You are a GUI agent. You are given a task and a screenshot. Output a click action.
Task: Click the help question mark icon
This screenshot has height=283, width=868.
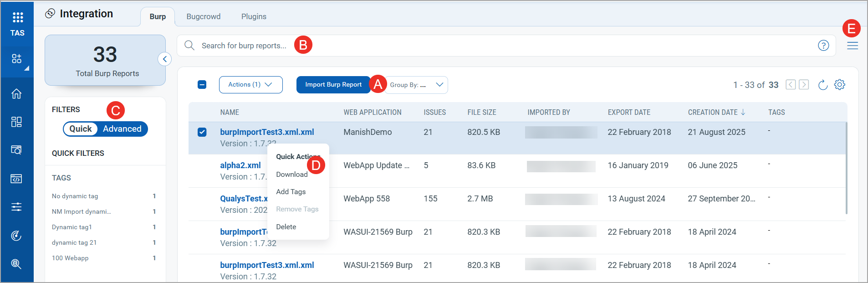pos(823,46)
